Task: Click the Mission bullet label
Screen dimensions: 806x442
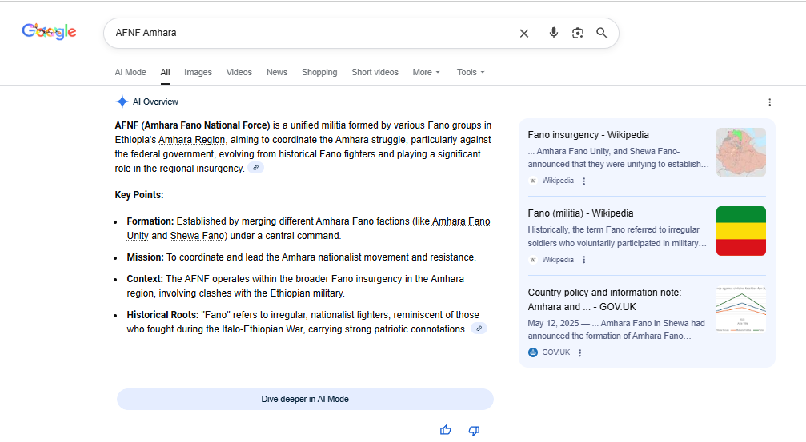Action: click(145, 257)
